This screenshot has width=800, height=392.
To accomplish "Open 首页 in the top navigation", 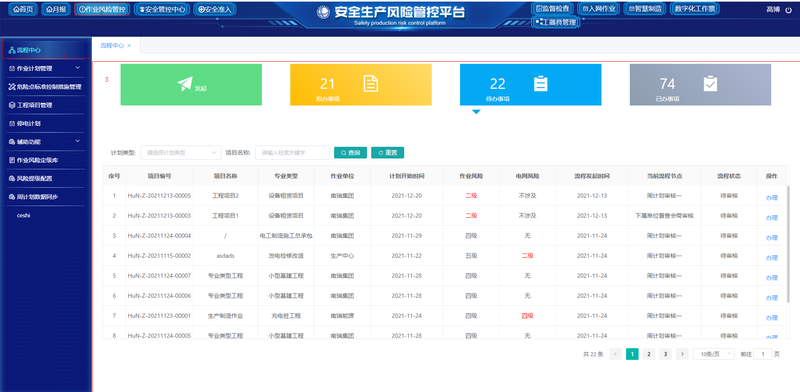I will click(x=23, y=9).
